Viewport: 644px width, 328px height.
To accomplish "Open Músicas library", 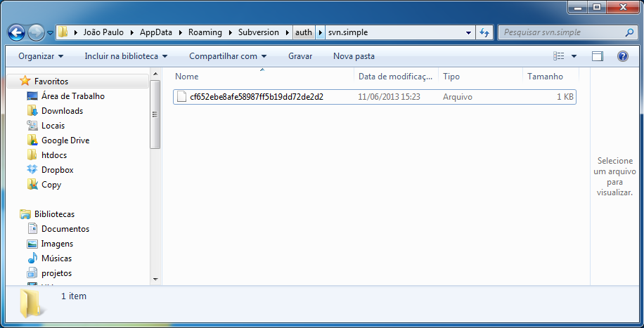I will pos(57,258).
